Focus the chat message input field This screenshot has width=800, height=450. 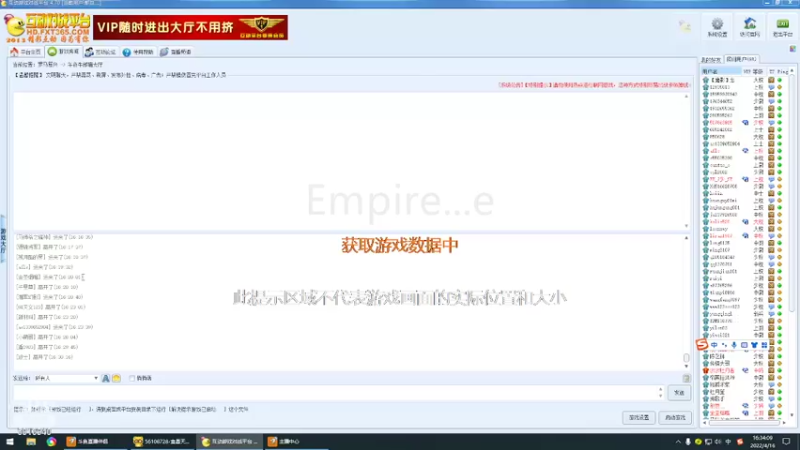[x=334, y=392]
